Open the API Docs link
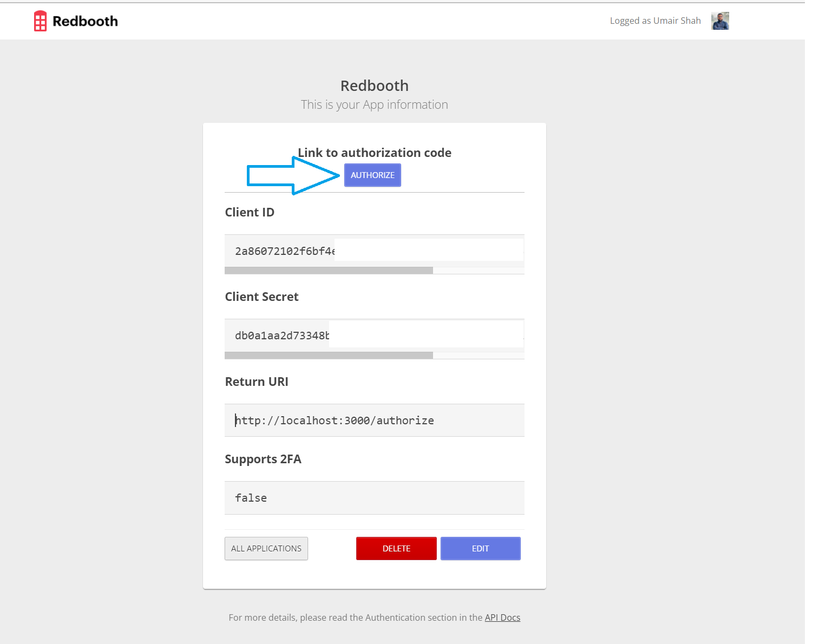 [502, 617]
